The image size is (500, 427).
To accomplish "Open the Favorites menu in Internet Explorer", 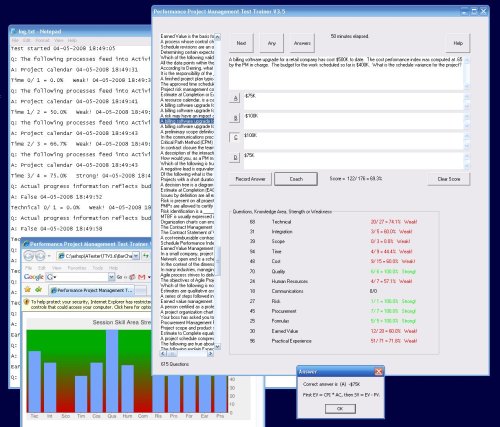I will coord(77,268).
